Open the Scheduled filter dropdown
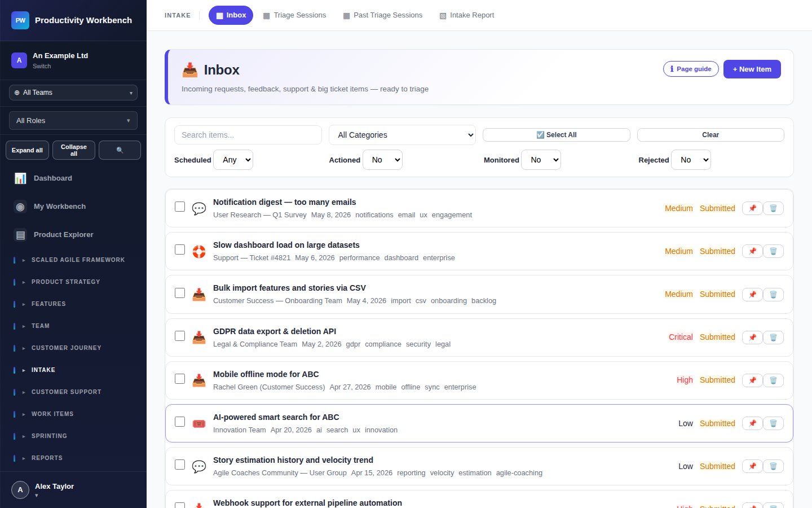812x508 pixels. 233,160
